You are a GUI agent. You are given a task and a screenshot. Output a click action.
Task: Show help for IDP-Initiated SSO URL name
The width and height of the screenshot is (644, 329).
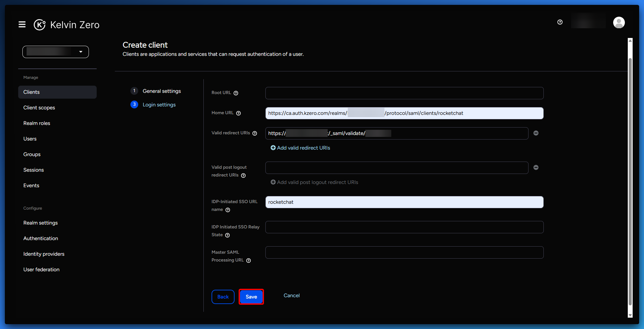tap(228, 210)
